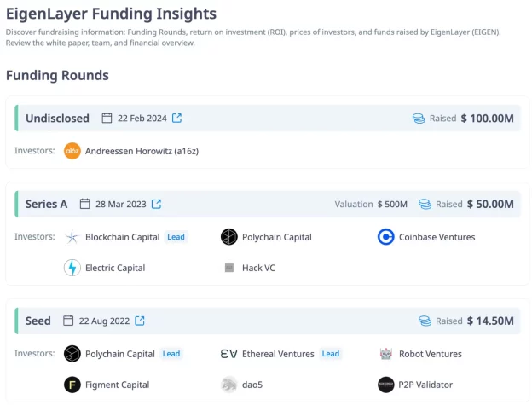The image size is (532, 405).
Task: Click the Seed round header
Action: coord(38,321)
